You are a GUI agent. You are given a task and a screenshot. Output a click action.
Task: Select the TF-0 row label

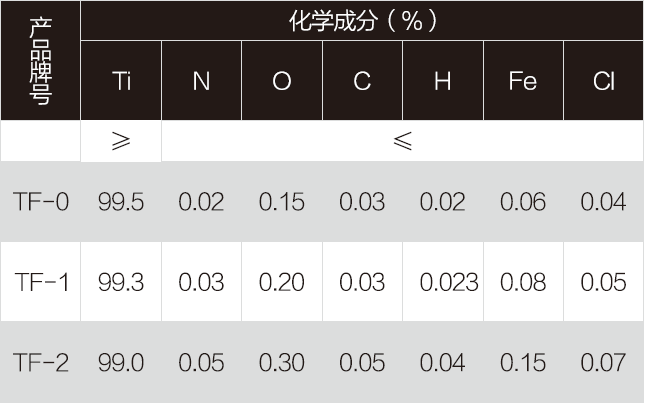(41, 202)
